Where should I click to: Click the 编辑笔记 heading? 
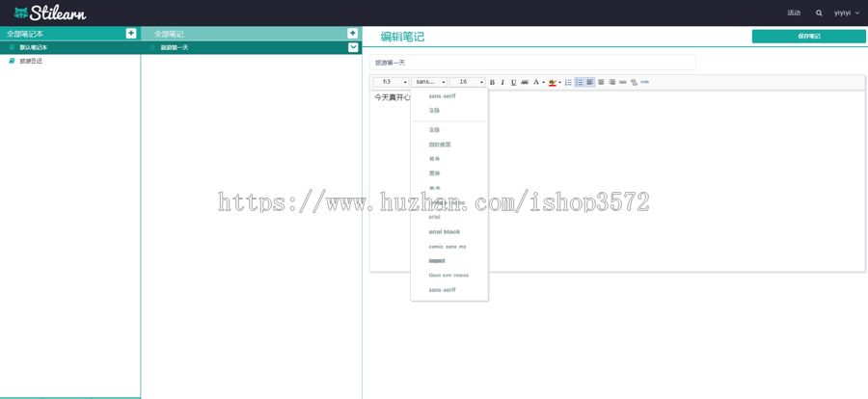pyautogui.click(x=402, y=37)
